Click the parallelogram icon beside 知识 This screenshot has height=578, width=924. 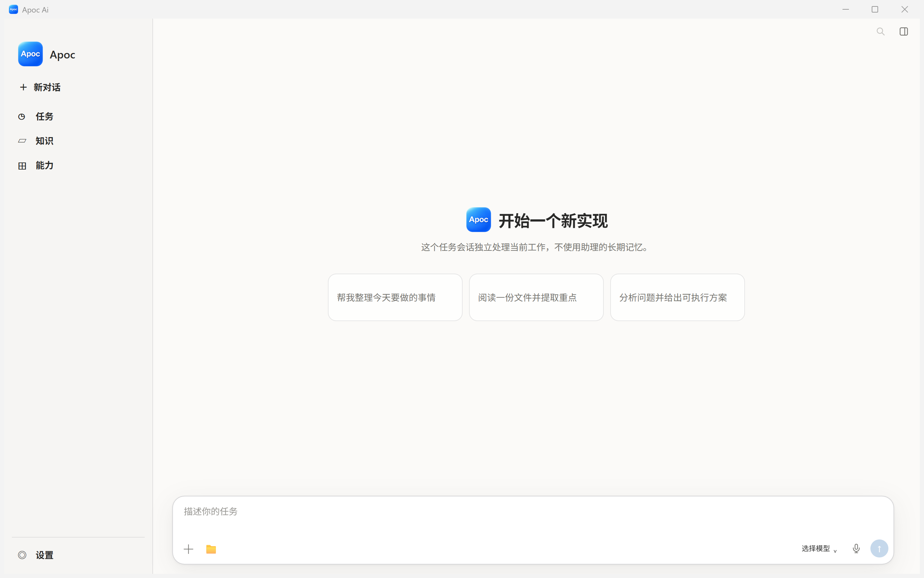pyautogui.click(x=22, y=141)
